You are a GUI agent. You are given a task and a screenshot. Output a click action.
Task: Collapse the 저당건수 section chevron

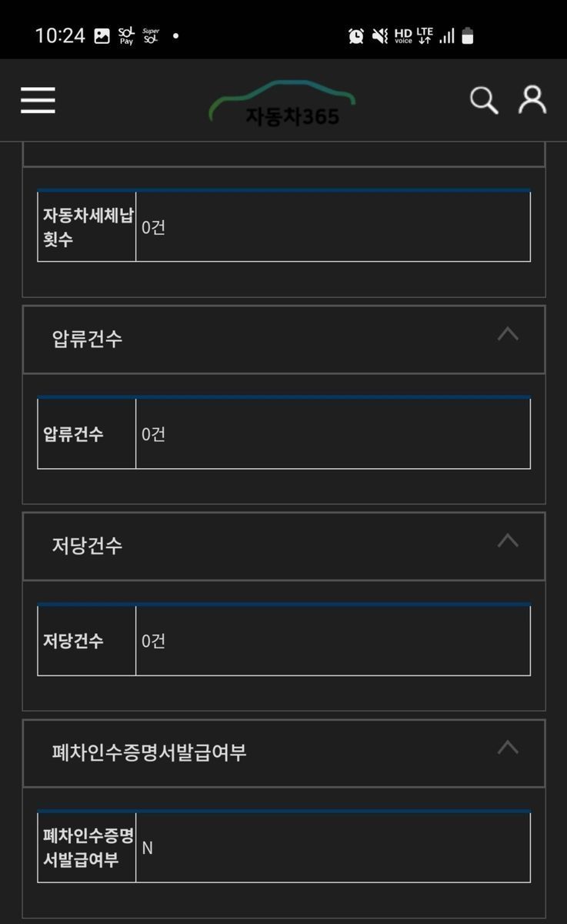[508, 541]
